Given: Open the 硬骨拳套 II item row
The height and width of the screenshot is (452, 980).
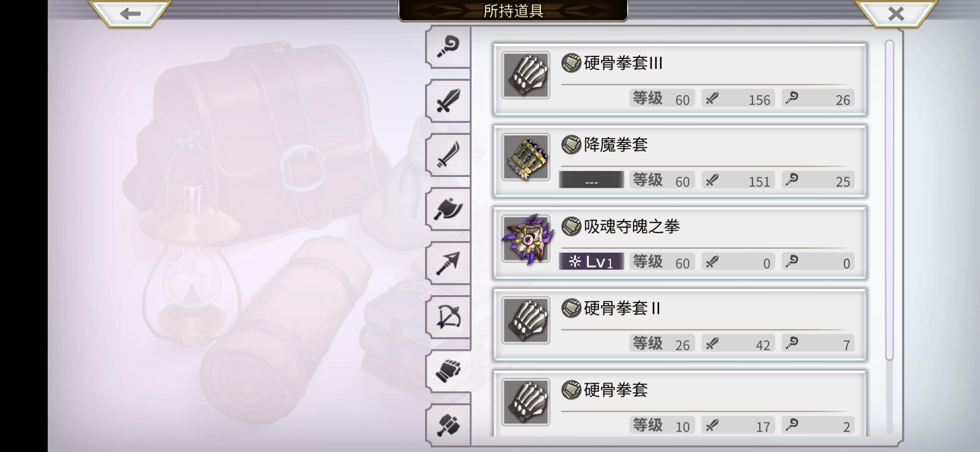Looking at the screenshot, I should tap(679, 324).
